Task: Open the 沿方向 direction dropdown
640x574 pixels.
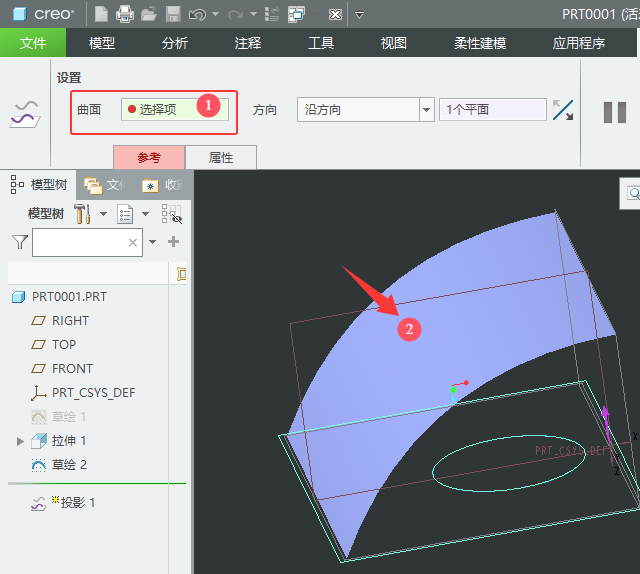Action: click(x=427, y=109)
